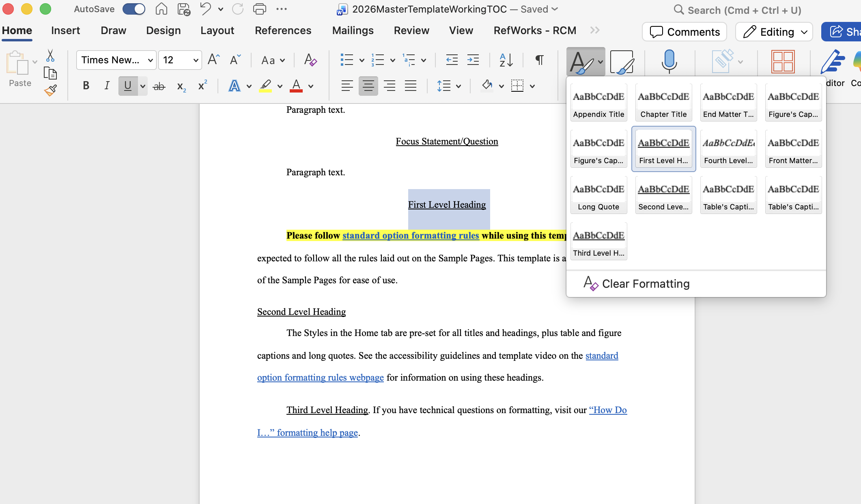The width and height of the screenshot is (861, 504).
Task: Open the Editing mode dropdown
Action: click(x=773, y=32)
